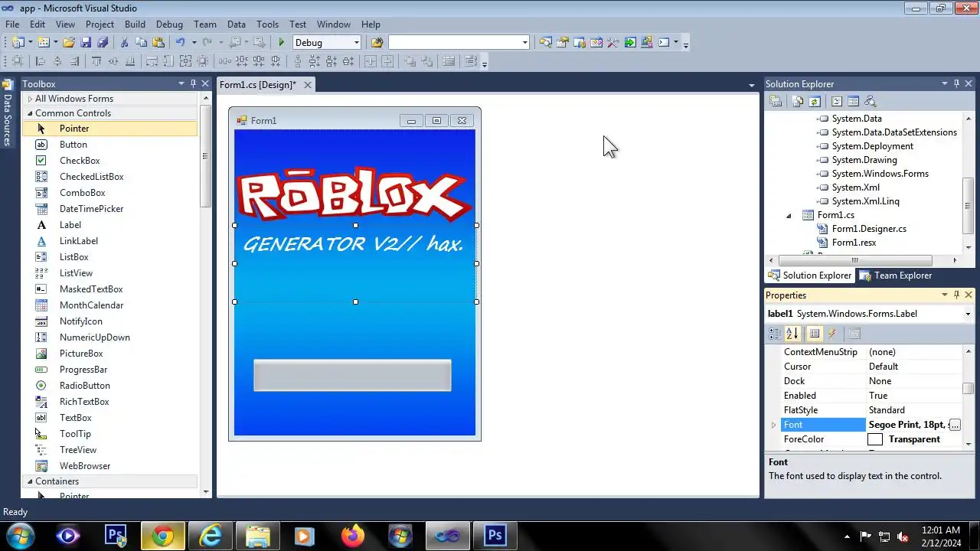This screenshot has width=980, height=551.
Task: Start debugging with the green play icon
Action: [282, 43]
